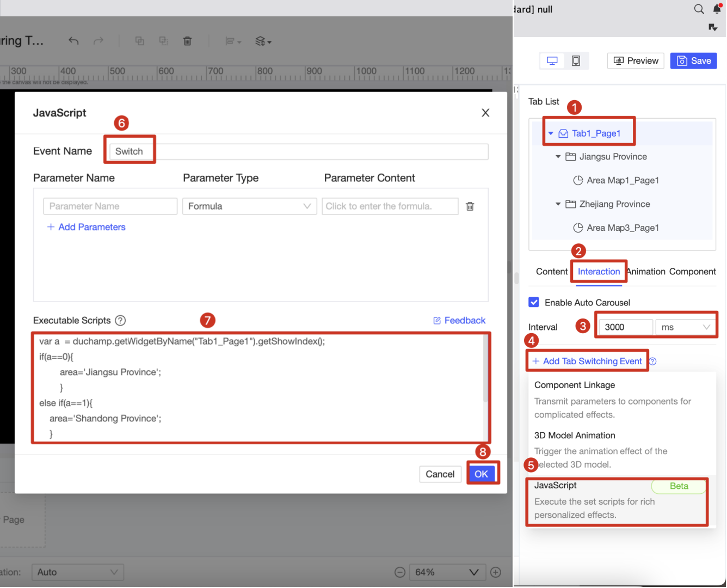The width and height of the screenshot is (727, 588).
Task: Click the chart icon of Area Map3_Page1
Action: pos(578,228)
